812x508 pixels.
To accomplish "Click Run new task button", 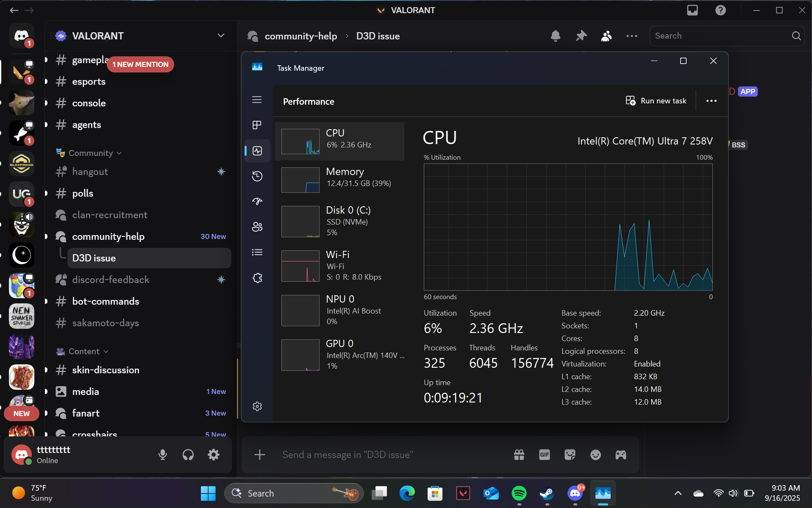I will coord(656,101).
